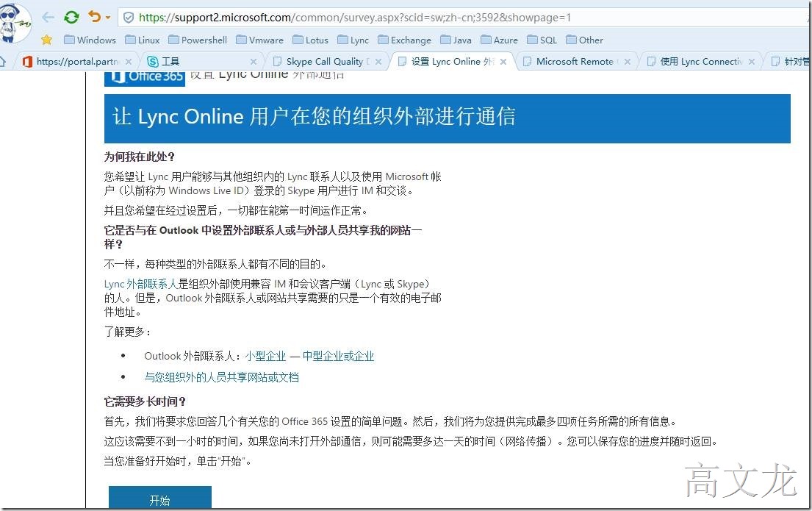The image size is (812, 511).
Task: Click the browser back arrow
Action: point(48,17)
